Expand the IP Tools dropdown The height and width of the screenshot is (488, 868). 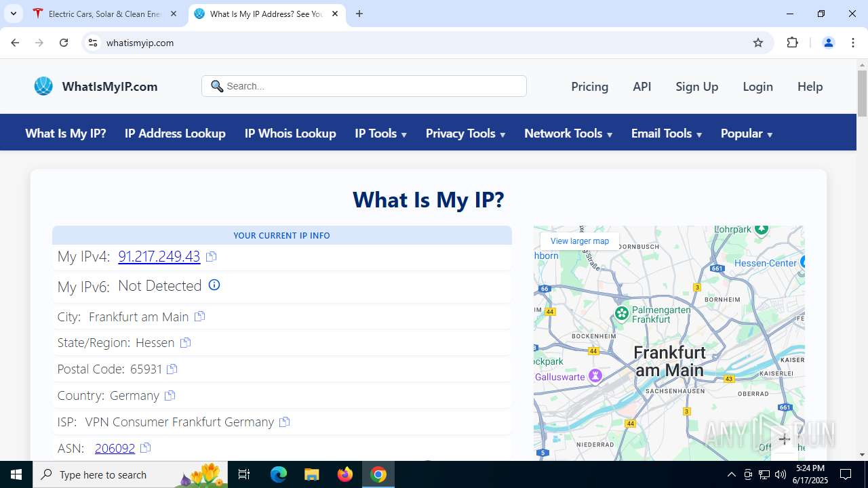tap(380, 134)
